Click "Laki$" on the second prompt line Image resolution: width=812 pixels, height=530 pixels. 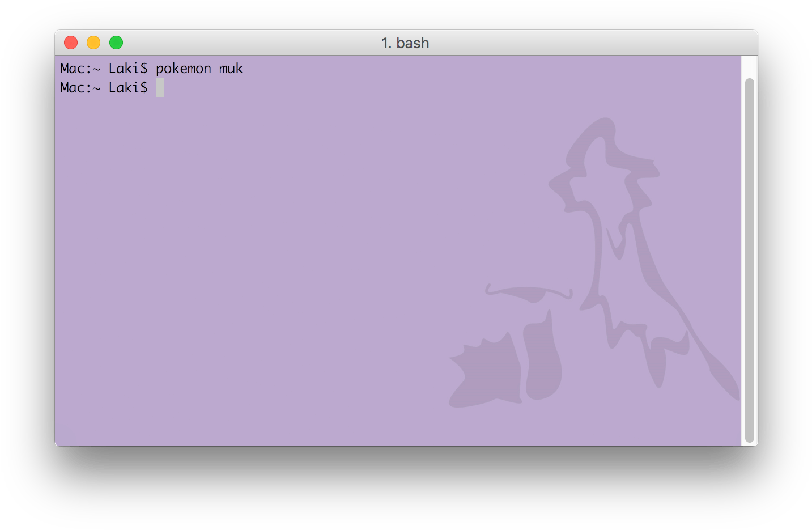point(127,87)
